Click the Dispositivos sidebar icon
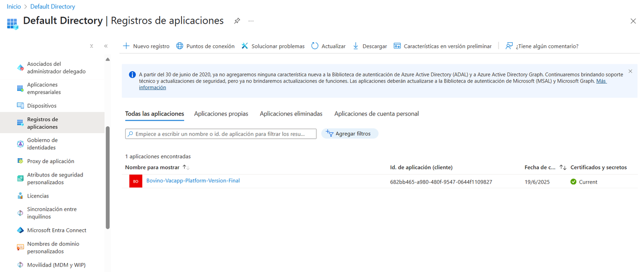 [20, 106]
